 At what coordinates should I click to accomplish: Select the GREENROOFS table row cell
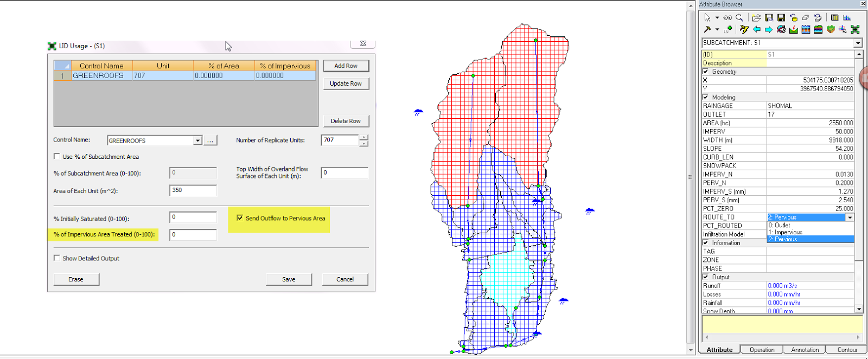tap(102, 76)
